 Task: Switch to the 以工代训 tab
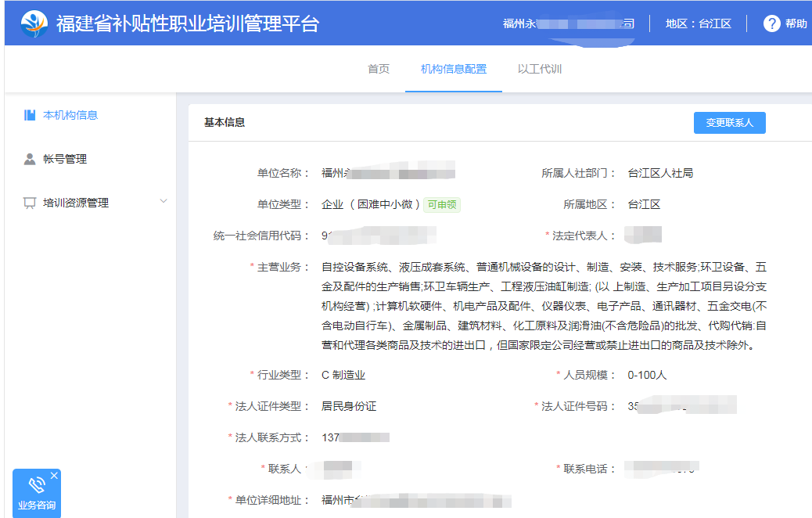(x=540, y=69)
